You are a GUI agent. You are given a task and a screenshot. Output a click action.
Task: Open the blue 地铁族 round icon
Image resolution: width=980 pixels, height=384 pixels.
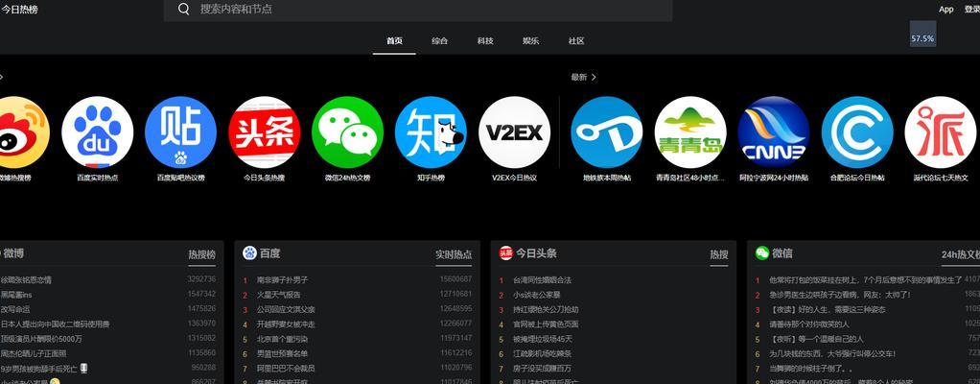(x=607, y=132)
